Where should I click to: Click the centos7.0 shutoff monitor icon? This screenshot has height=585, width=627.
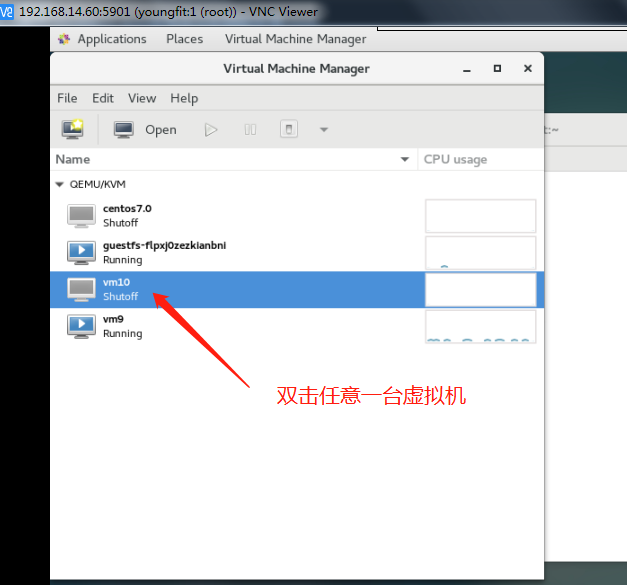coord(81,216)
